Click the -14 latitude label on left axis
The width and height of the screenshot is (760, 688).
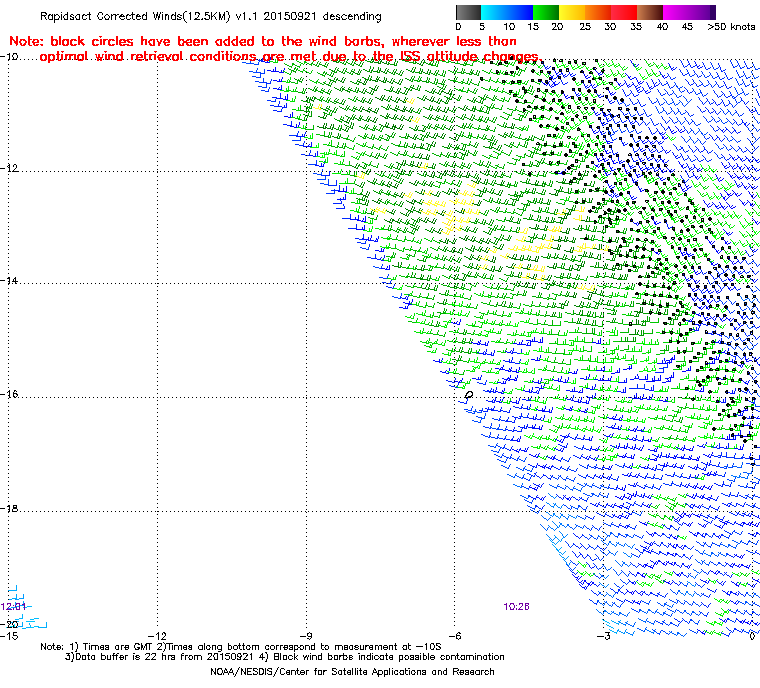[9, 281]
